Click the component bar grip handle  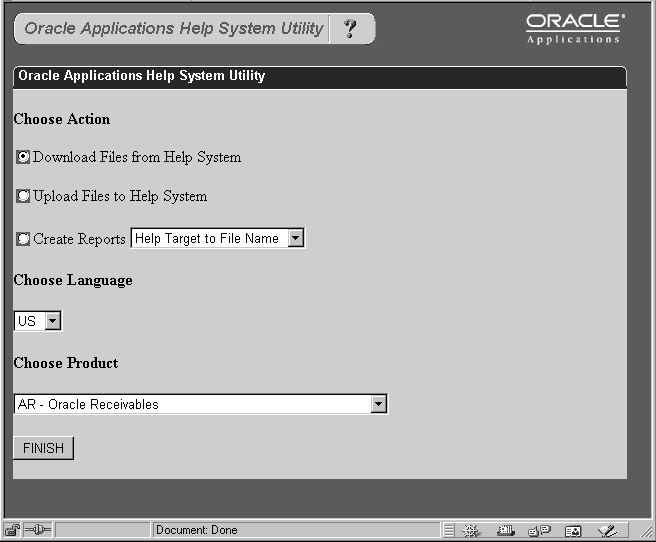pyautogui.click(x=448, y=530)
